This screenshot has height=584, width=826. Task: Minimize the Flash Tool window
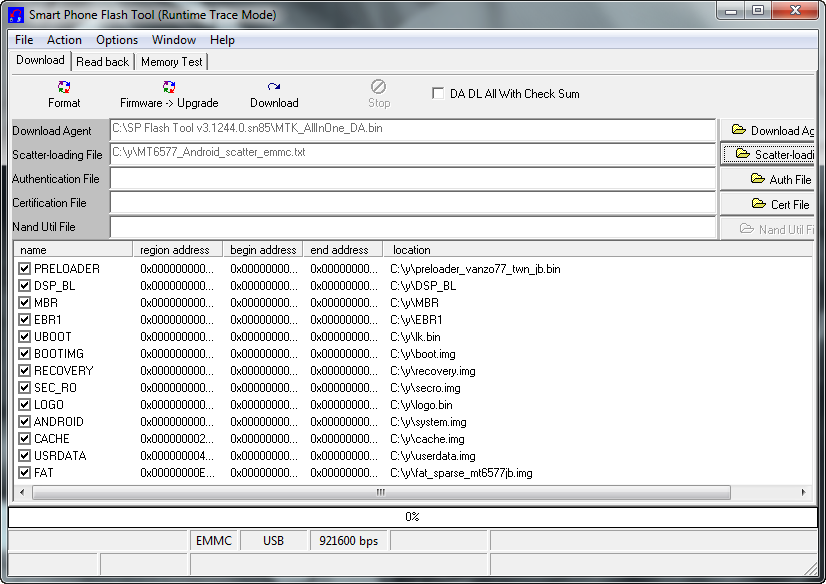click(731, 10)
